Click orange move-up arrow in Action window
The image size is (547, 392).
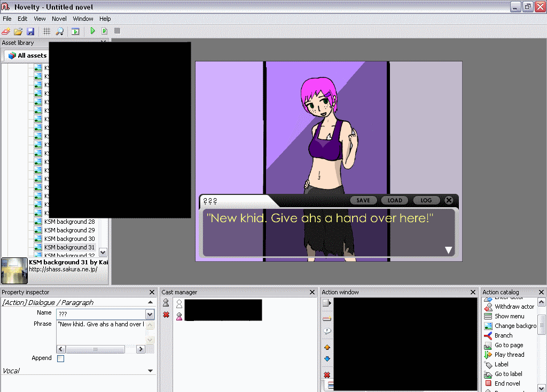coord(327,347)
